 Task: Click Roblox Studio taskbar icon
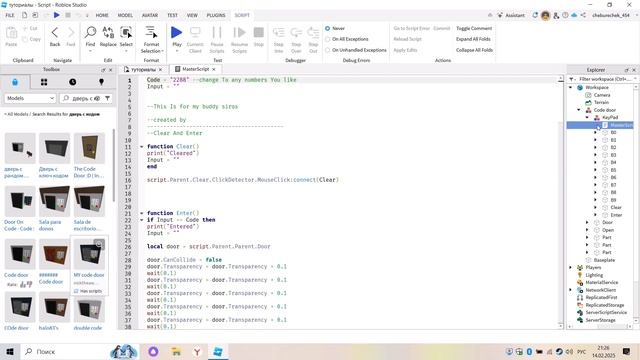pyautogui.click(x=218, y=351)
